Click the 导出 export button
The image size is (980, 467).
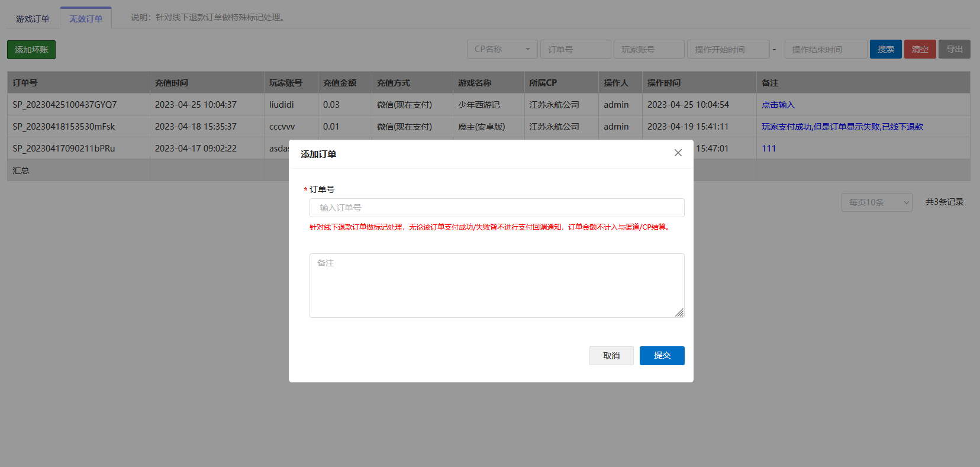click(x=955, y=49)
